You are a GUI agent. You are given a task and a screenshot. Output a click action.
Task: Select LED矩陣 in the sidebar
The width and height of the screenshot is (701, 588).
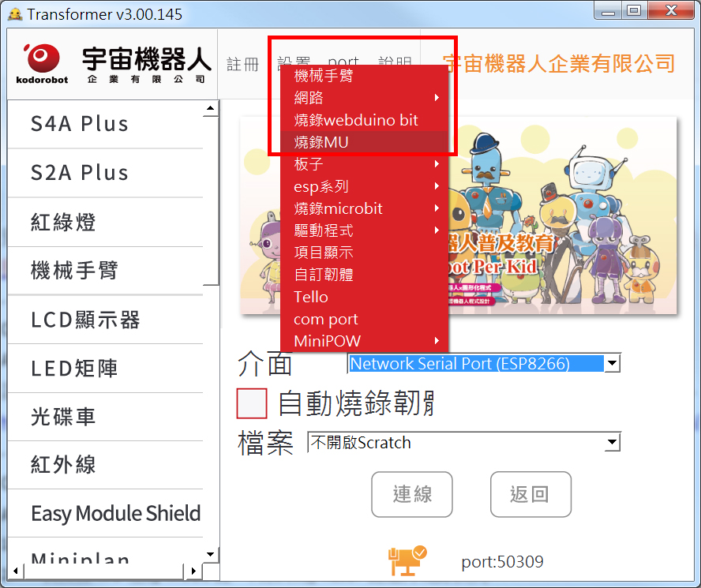106,369
